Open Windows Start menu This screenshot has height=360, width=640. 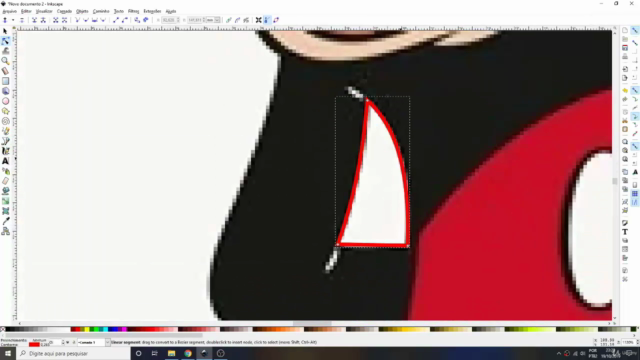tap(8, 353)
